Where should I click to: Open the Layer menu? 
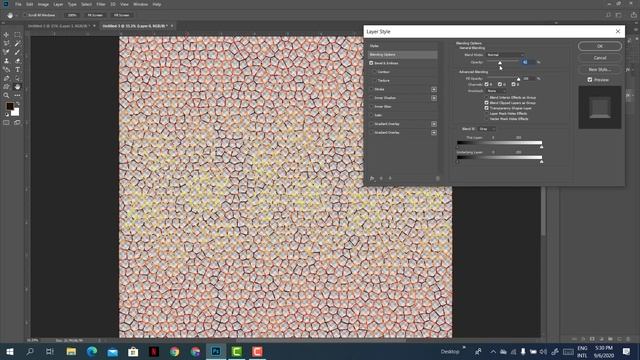[58, 4]
